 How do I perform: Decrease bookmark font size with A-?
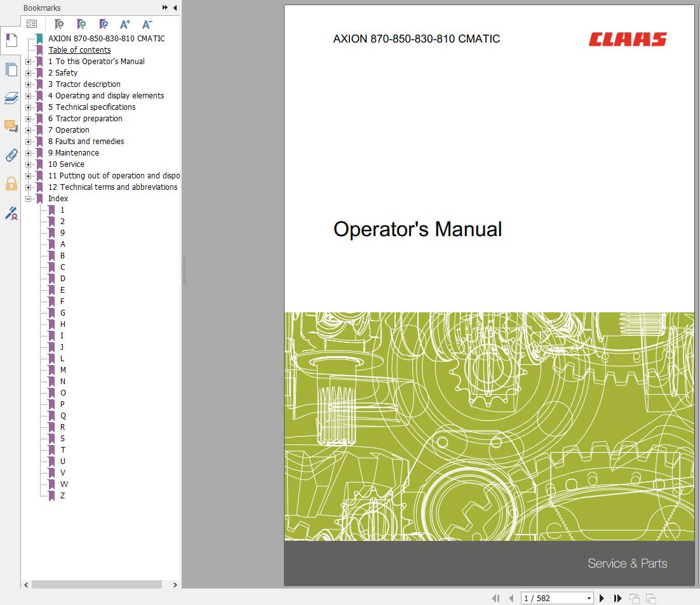tap(147, 24)
